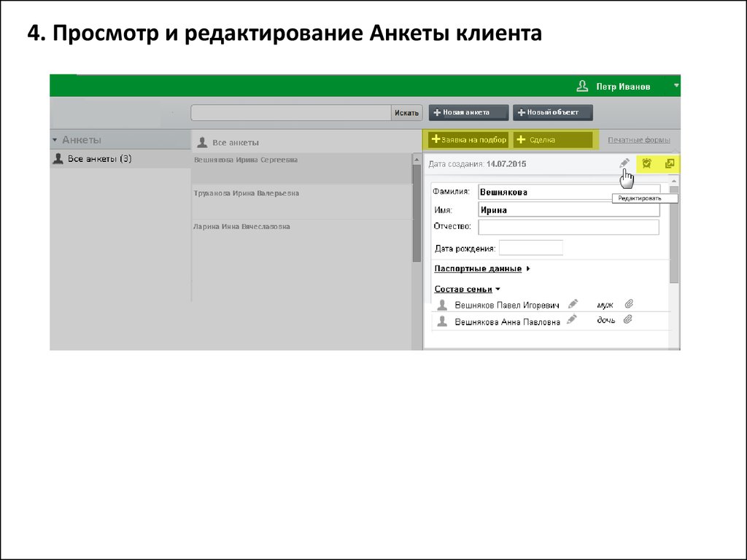This screenshot has width=747, height=560.
Task: Click the paperclip icon in the дочь row
Action: coord(627,319)
